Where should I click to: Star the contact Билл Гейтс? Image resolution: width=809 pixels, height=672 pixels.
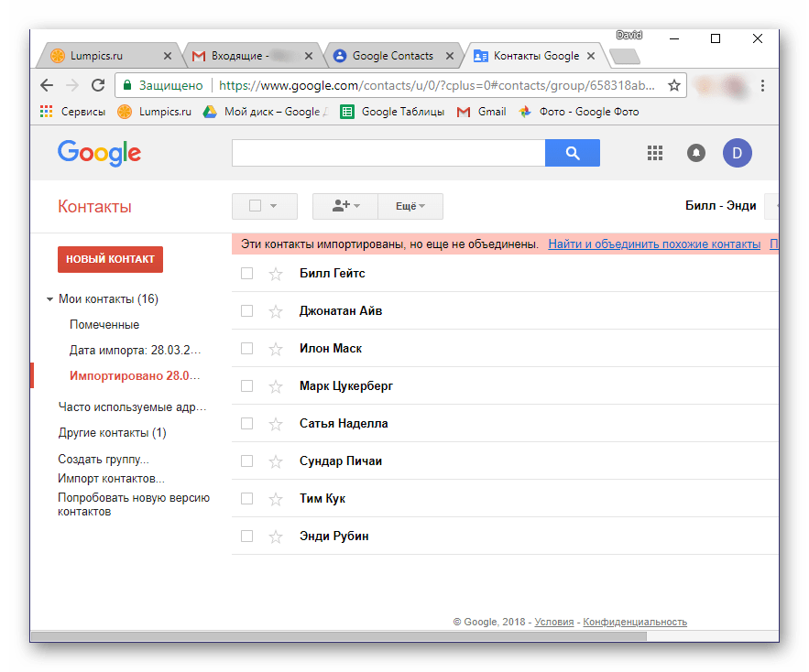(276, 274)
